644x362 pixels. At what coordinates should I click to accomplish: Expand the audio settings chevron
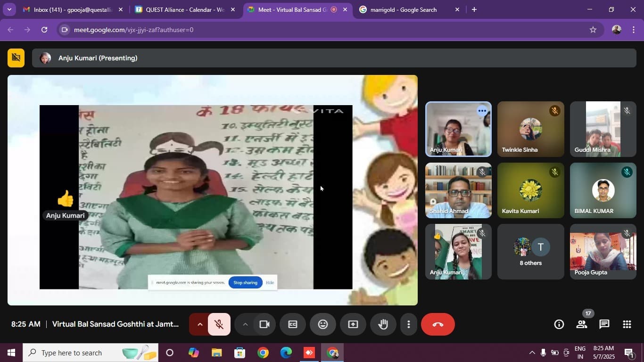point(199,324)
